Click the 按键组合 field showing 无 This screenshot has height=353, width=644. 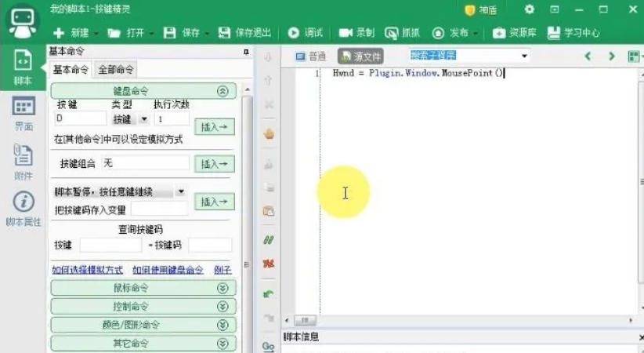[146, 163]
